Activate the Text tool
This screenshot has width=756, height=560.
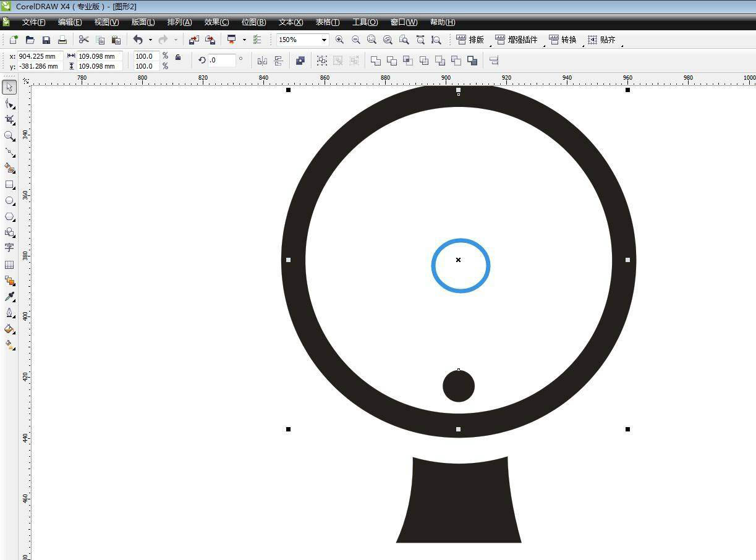point(9,248)
